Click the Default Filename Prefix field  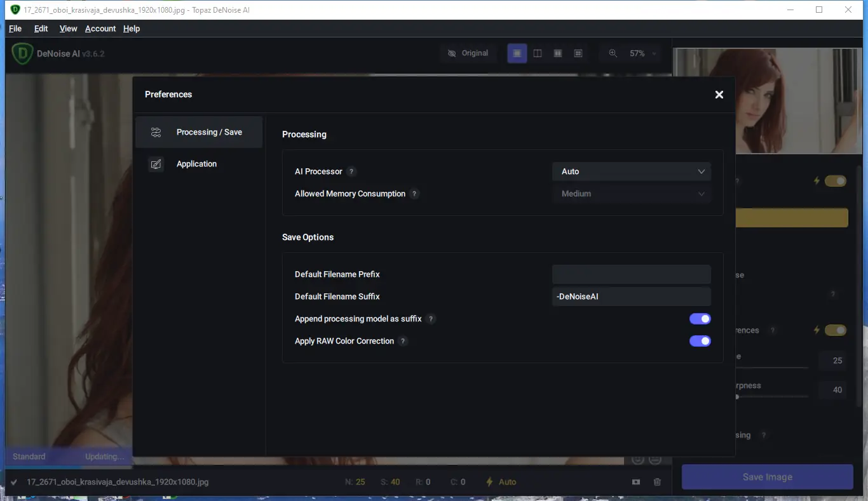pyautogui.click(x=631, y=274)
